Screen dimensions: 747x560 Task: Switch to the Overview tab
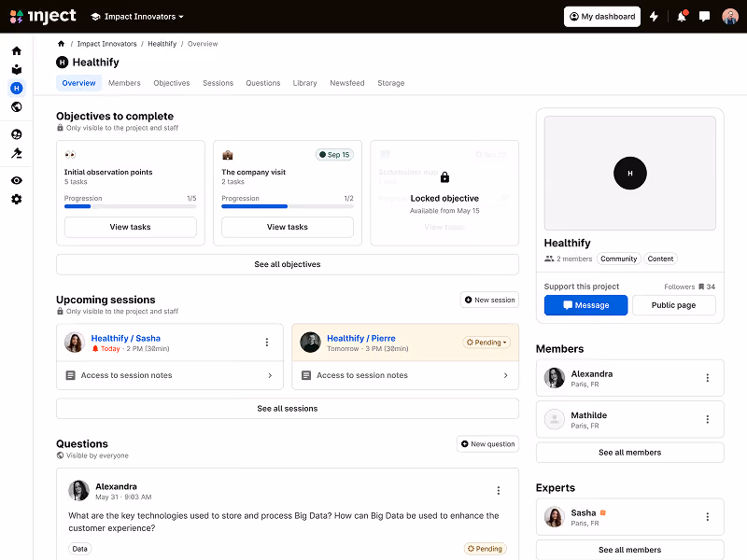[78, 83]
